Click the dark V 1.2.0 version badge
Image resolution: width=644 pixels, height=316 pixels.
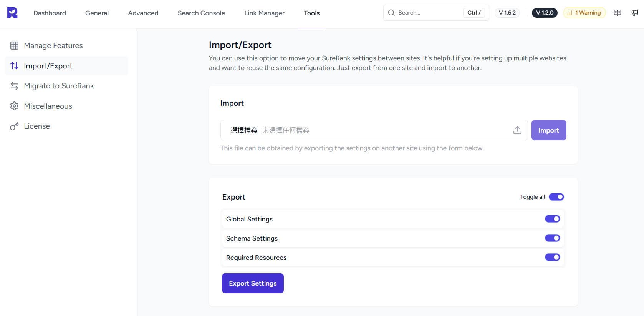click(545, 13)
